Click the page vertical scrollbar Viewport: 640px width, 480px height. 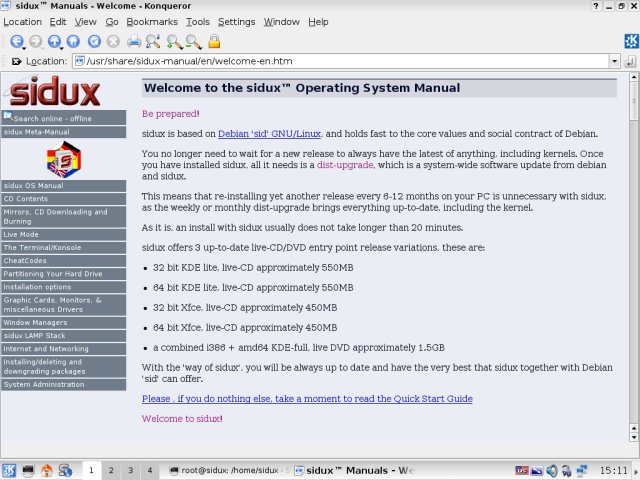632,250
